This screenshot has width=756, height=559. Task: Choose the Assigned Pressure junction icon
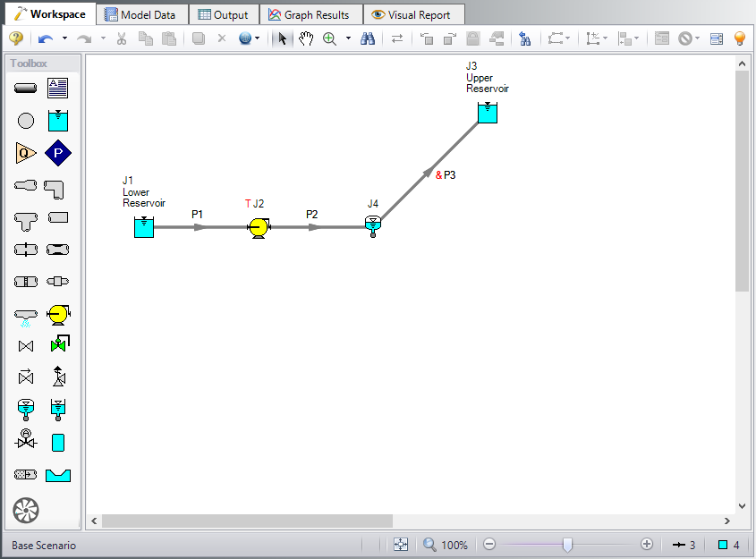click(x=58, y=153)
